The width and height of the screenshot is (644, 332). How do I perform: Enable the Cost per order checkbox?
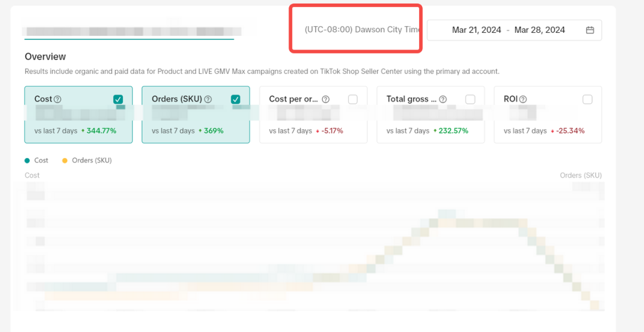(353, 100)
